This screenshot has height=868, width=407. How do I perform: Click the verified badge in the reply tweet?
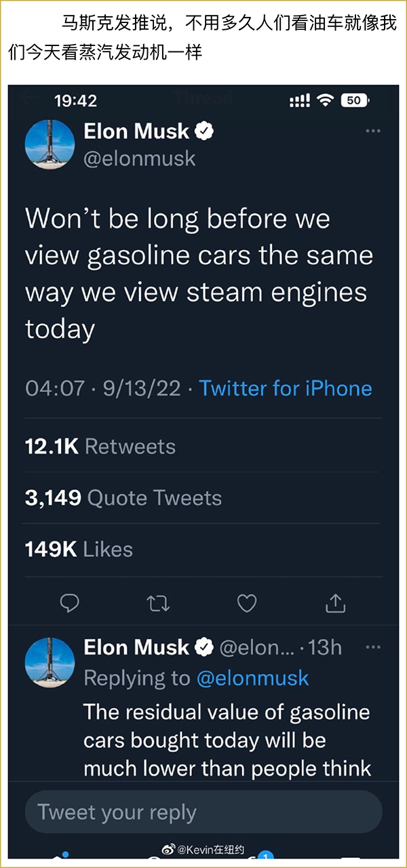204,648
